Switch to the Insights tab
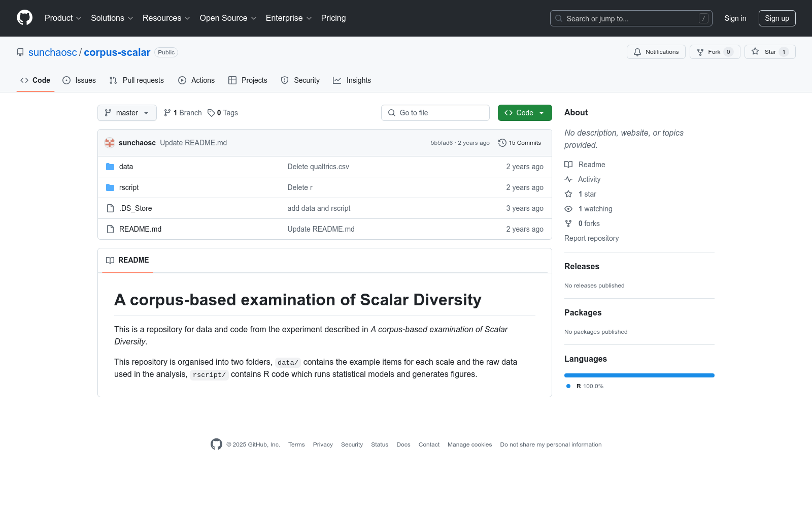Screen dimensions: 812x508 (352, 80)
